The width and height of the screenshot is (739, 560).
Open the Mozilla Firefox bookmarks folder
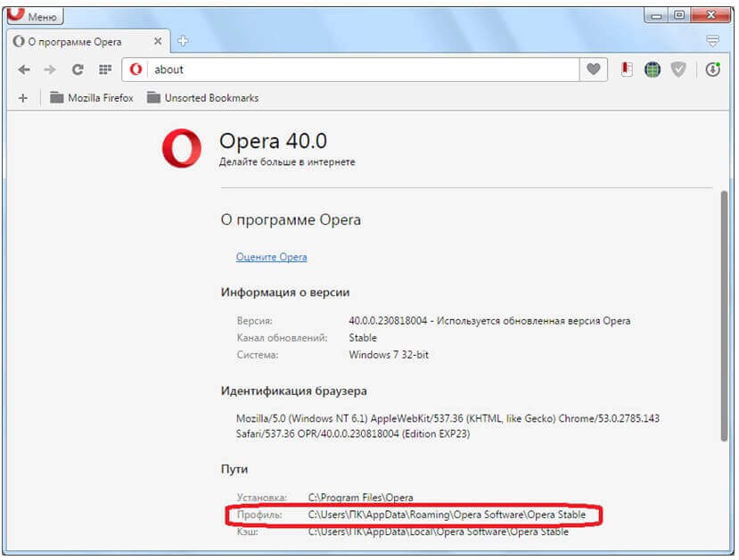(x=92, y=98)
